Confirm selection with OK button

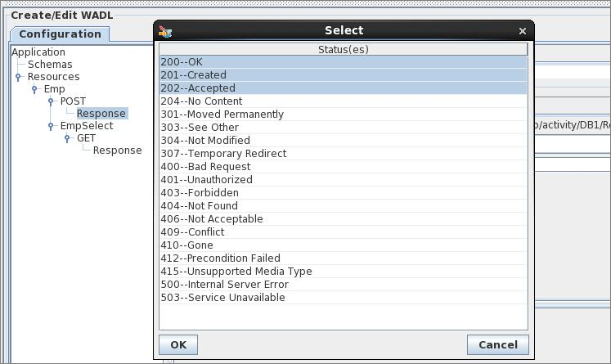click(178, 345)
